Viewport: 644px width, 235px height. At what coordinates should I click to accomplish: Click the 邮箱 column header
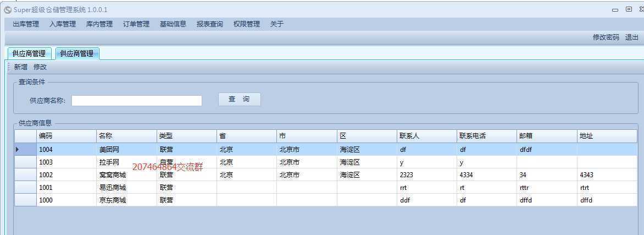coord(547,136)
